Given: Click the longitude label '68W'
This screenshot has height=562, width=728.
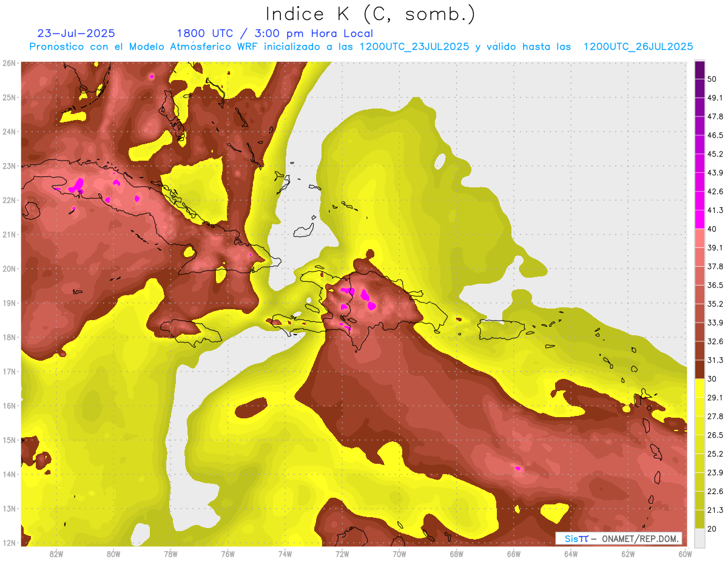Looking at the screenshot, I should point(456,554).
